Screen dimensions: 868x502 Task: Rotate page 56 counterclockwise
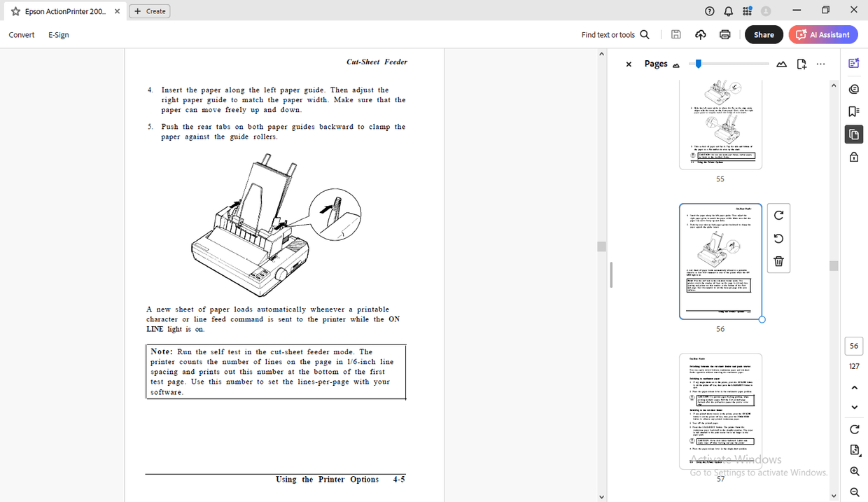pos(778,238)
